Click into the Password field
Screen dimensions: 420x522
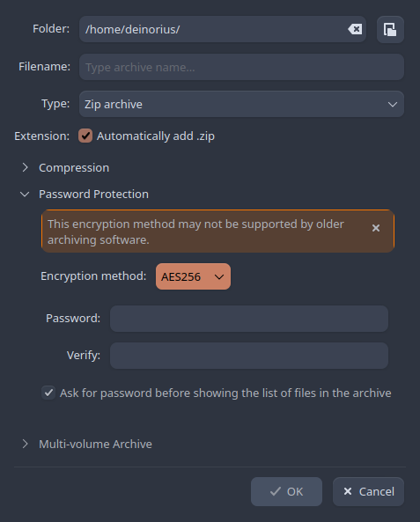(249, 319)
